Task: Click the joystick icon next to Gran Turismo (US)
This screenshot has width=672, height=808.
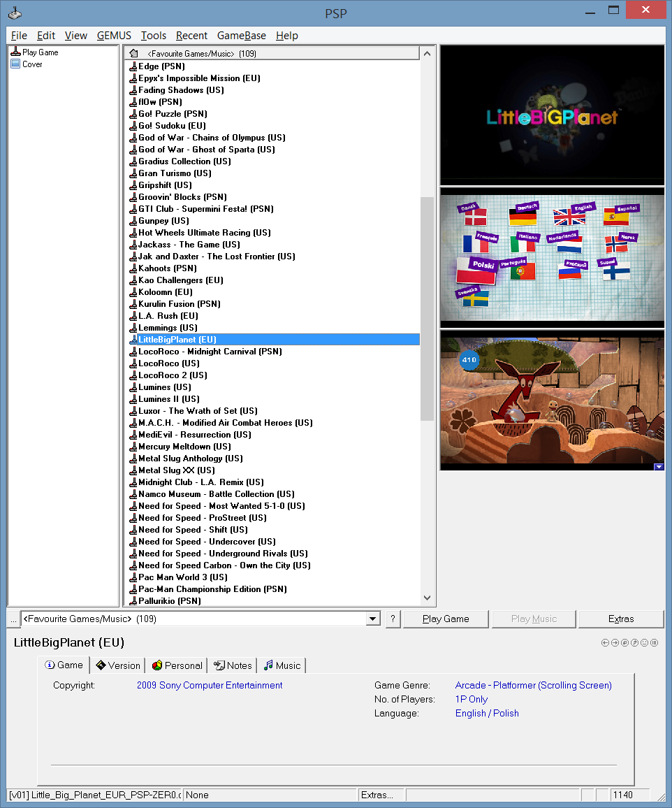Action: pyautogui.click(x=133, y=173)
